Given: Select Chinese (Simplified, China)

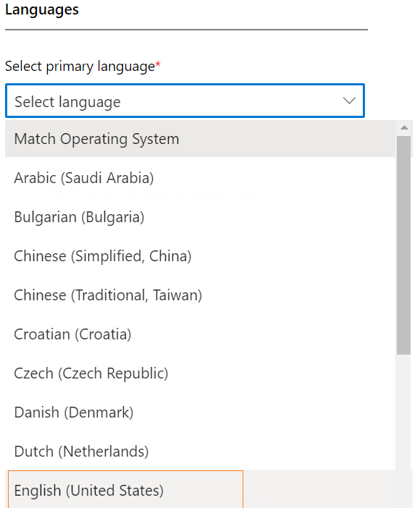Looking at the screenshot, I should [200, 256].
